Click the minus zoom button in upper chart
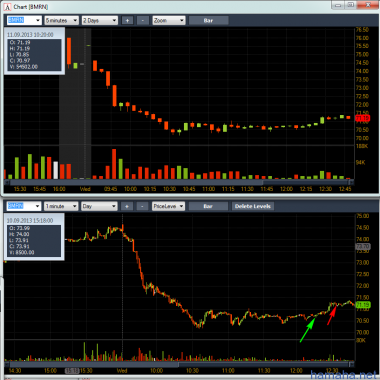Viewport: 380px width, 380px height. [143, 20]
